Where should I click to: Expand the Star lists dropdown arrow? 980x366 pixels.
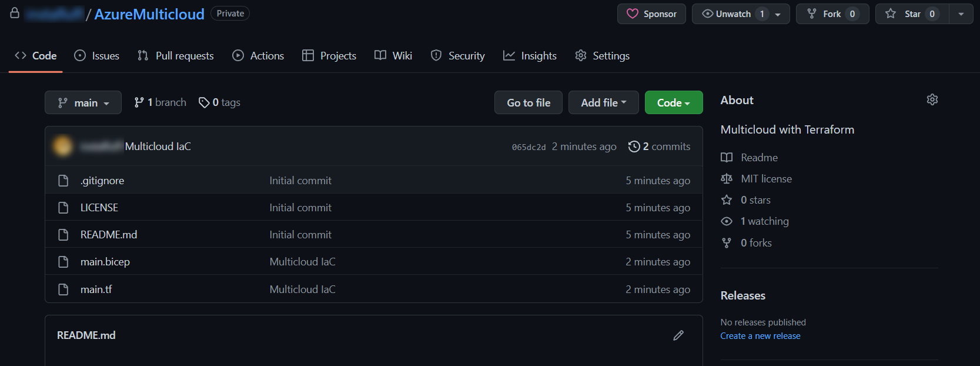coord(961,14)
